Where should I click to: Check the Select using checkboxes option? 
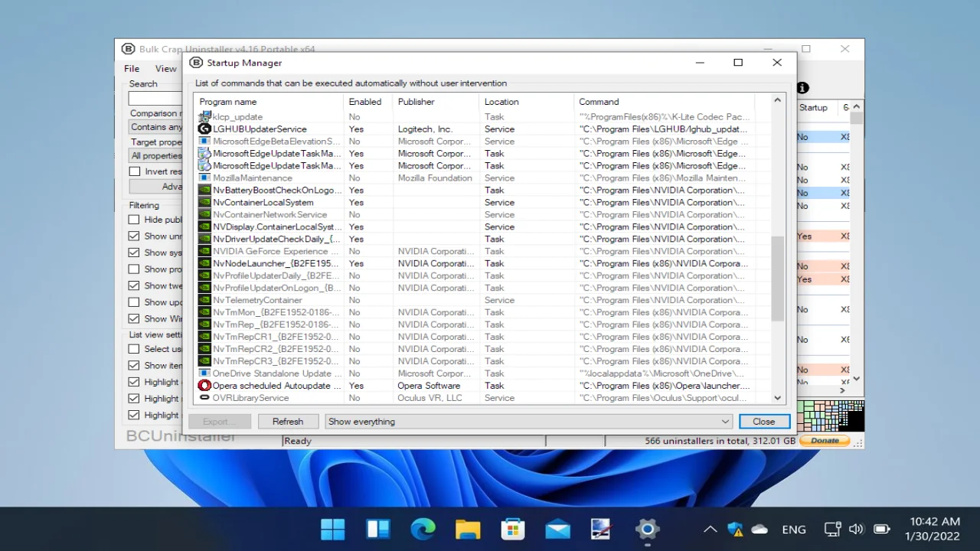click(x=134, y=349)
